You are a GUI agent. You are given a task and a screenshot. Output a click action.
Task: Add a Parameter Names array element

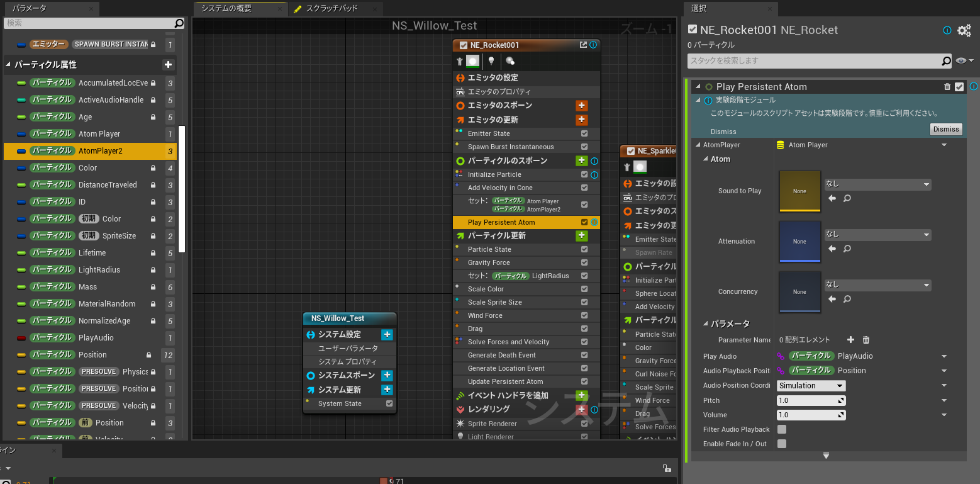(850, 340)
